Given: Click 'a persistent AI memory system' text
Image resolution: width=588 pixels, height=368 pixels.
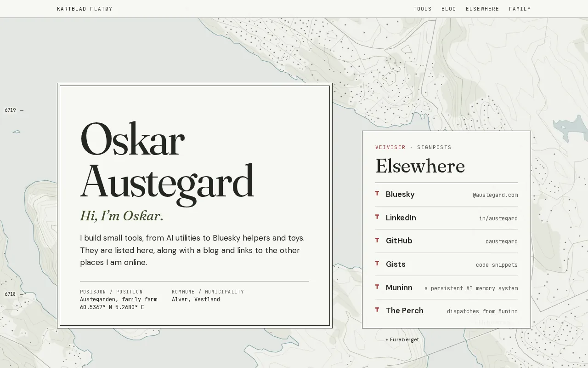Looking at the screenshot, I should click(471, 288).
